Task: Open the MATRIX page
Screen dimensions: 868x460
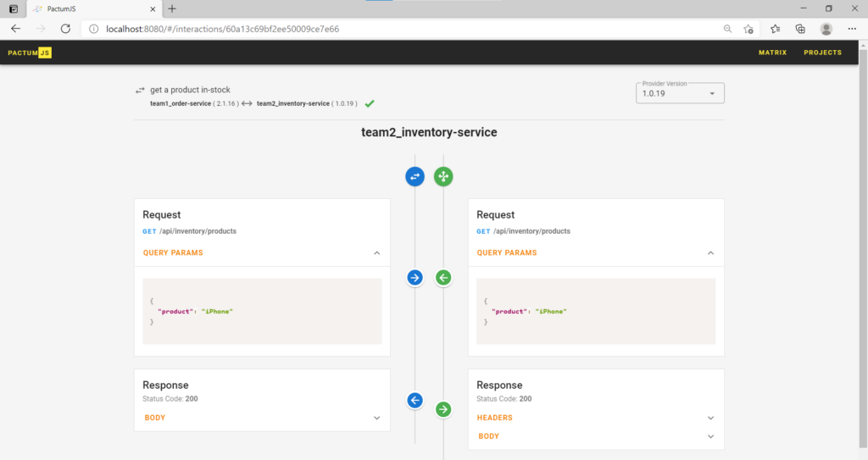Action: tap(772, 53)
